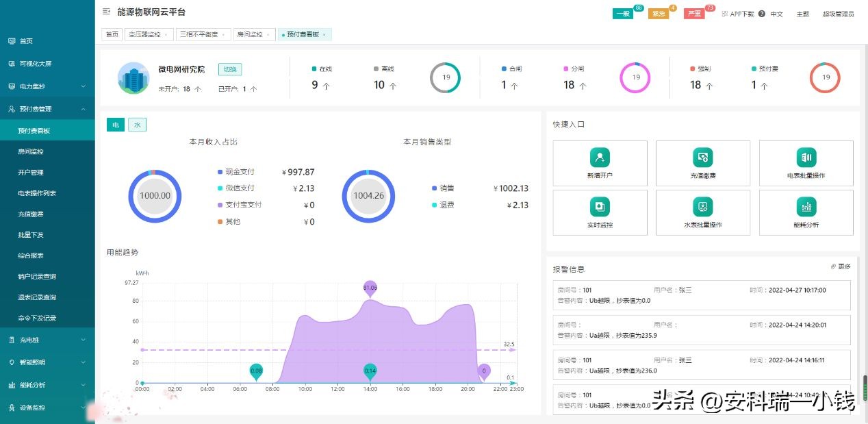Open the 三相不平衡度 tab
The height and width of the screenshot is (424, 868).
tap(199, 34)
